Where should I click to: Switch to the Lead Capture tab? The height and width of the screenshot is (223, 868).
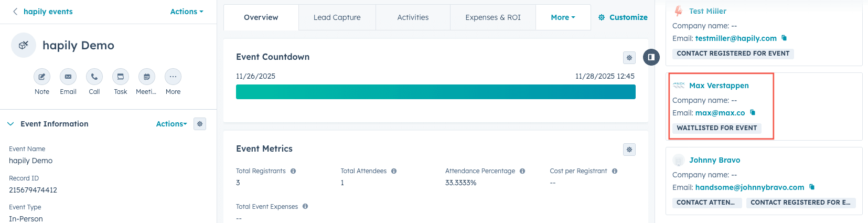point(337,17)
